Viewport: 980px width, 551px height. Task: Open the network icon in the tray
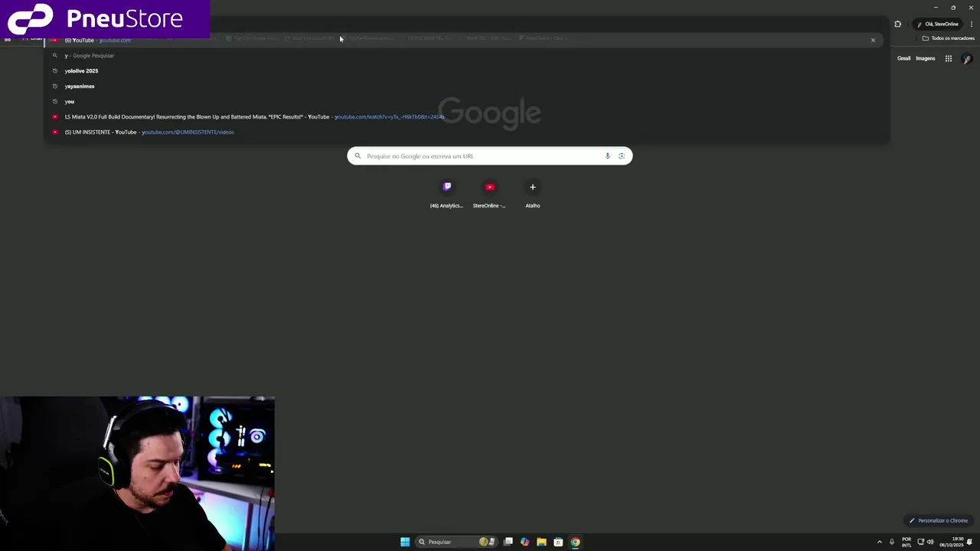(x=920, y=542)
